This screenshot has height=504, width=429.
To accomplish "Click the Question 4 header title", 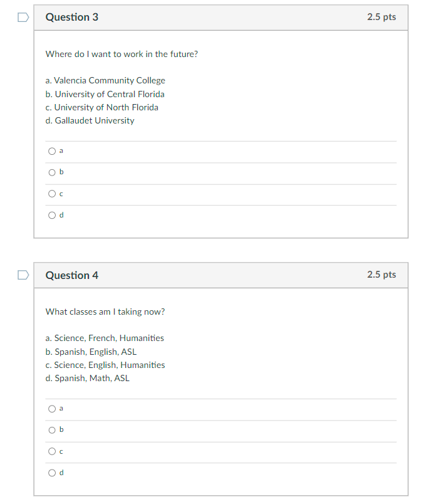I will click(x=72, y=275).
